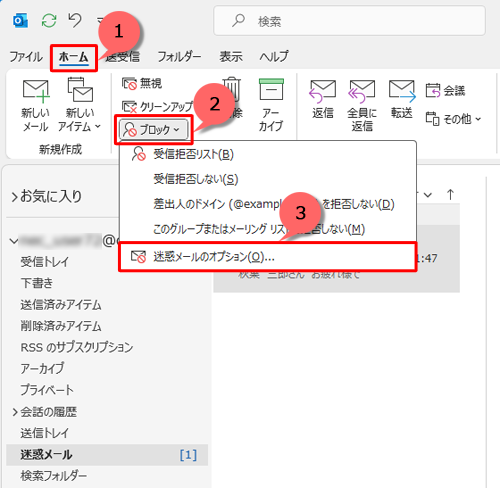Click the クリーンアップ button
Viewport: 500px width, 488px height.
(157, 107)
